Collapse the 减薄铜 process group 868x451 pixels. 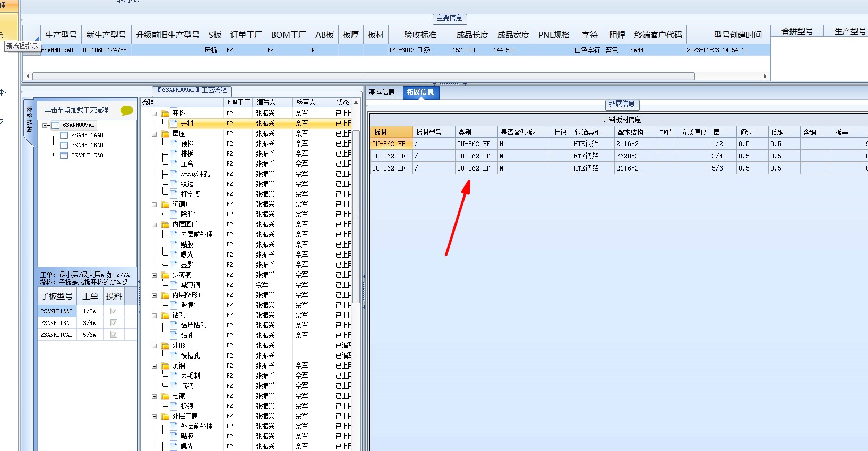[x=155, y=275]
